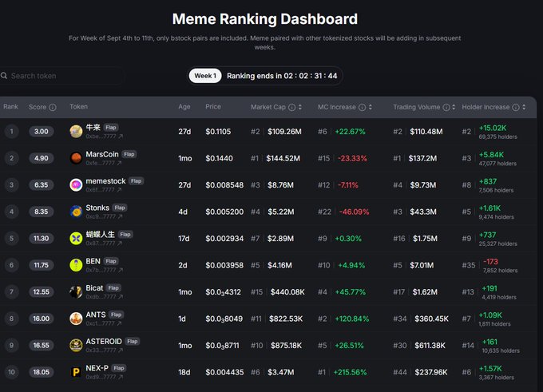543x392 pixels.
Task: Open NEX-P contract address external link
Action: tap(120, 377)
